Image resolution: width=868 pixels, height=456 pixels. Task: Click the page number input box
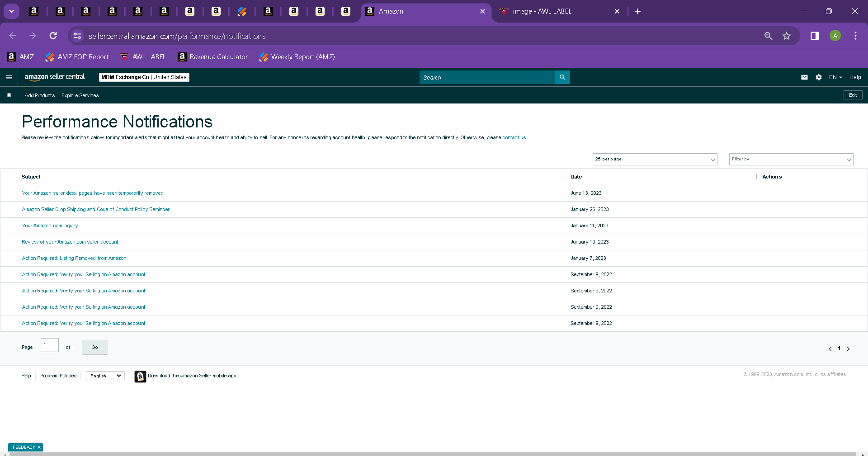(x=50, y=345)
